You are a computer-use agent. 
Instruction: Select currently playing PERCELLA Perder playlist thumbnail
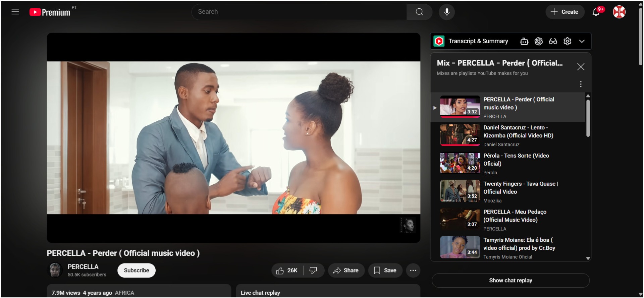pyautogui.click(x=460, y=107)
